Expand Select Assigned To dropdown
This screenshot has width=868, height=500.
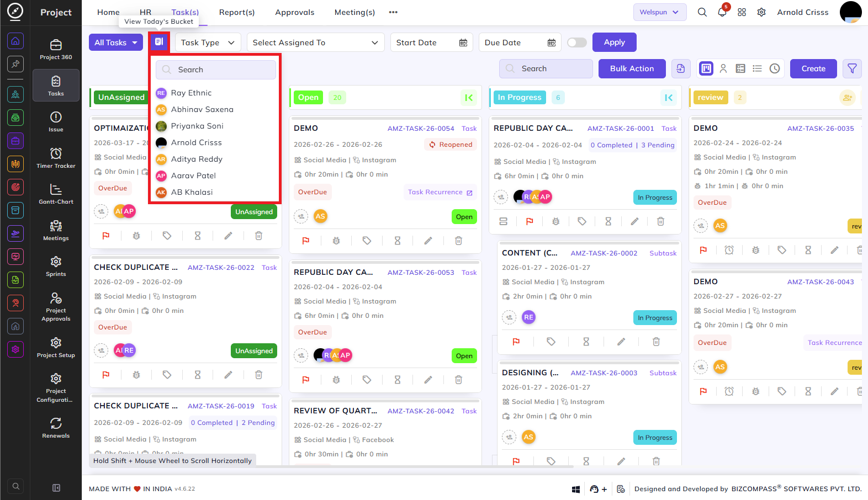(315, 42)
